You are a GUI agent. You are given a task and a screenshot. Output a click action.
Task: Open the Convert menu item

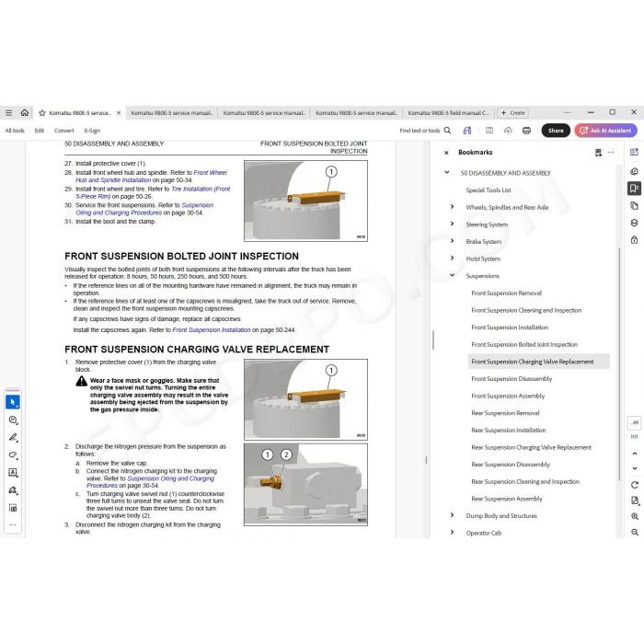click(x=64, y=131)
